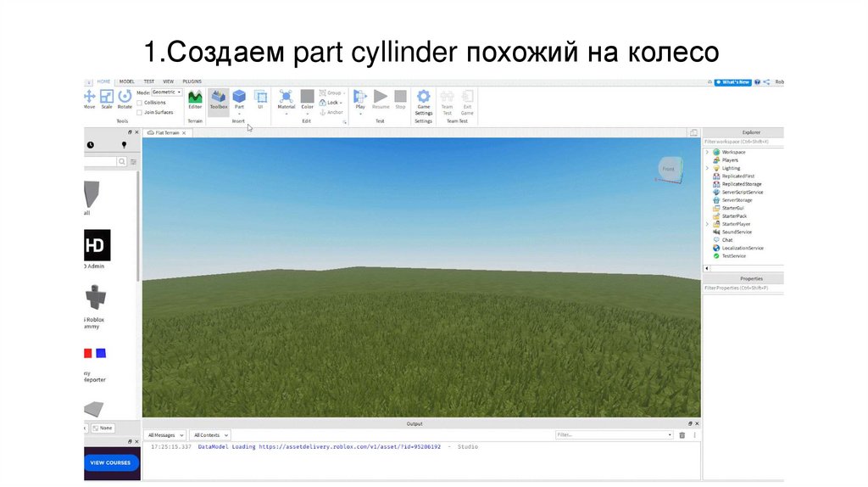Click the None background button in Toolbox
The image size is (868, 487).
coord(103,428)
